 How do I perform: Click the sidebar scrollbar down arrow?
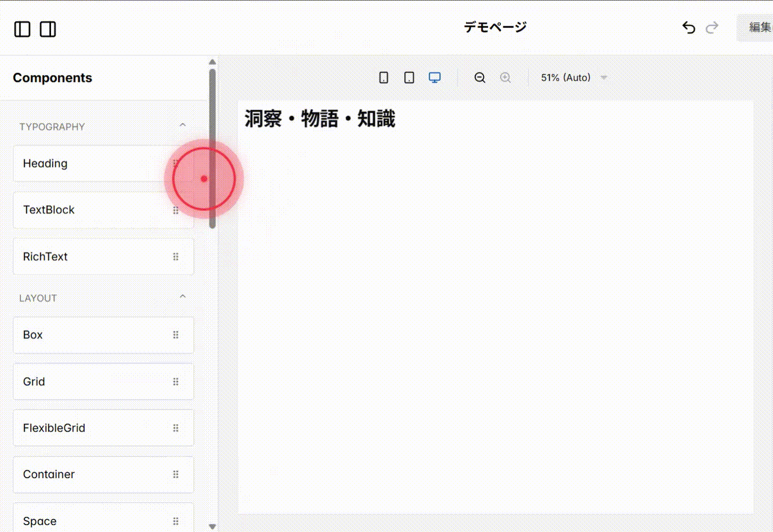pos(212,527)
